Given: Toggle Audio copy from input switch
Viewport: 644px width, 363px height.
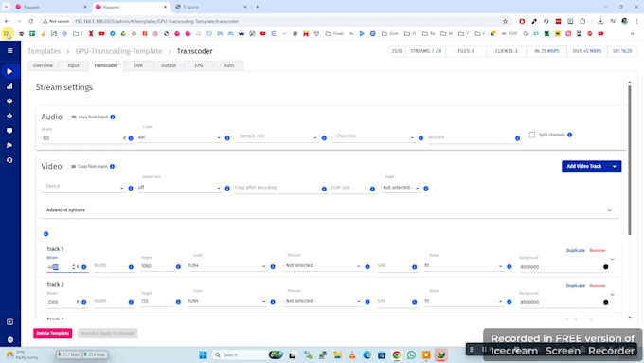Looking at the screenshot, I should click(73, 118).
